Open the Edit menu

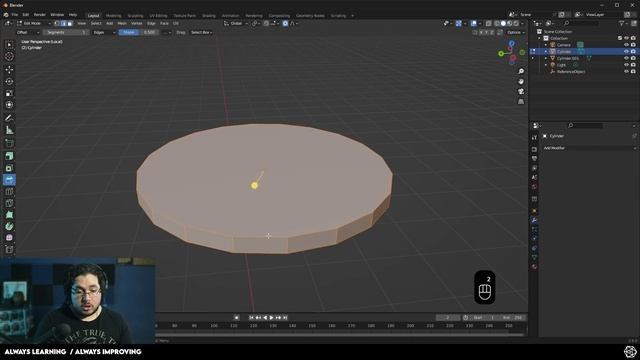(x=26, y=15)
